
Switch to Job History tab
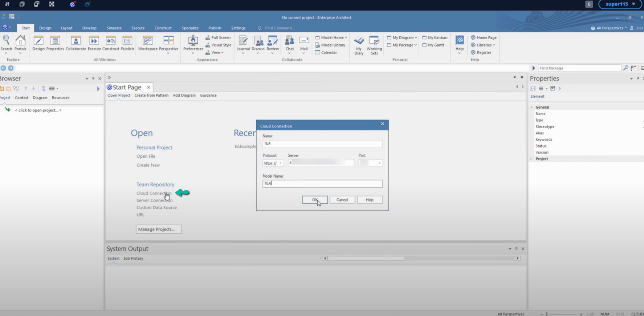(133, 258)
